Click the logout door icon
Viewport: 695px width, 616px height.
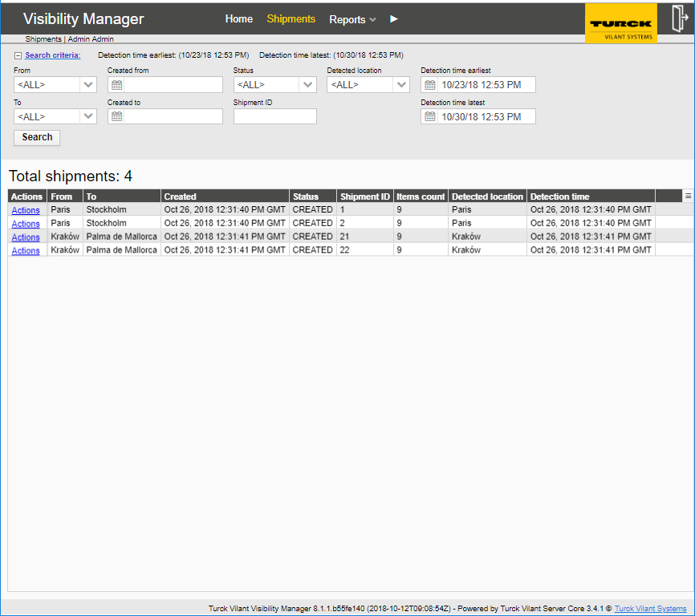[x=679, y=18]
